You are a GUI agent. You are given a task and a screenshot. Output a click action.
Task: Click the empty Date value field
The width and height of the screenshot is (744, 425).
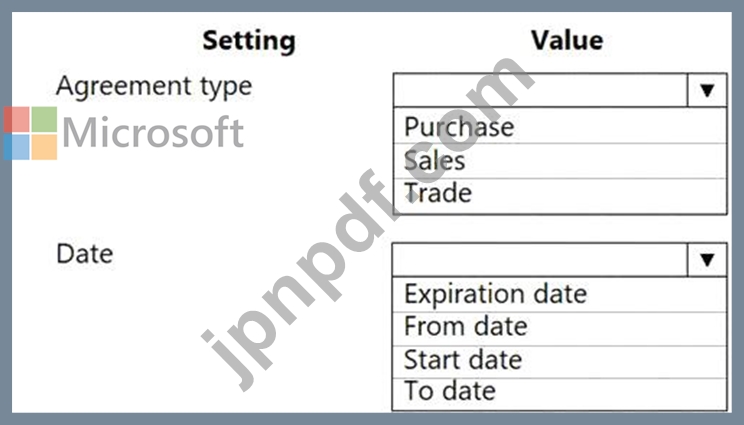(x=540, y=260)
